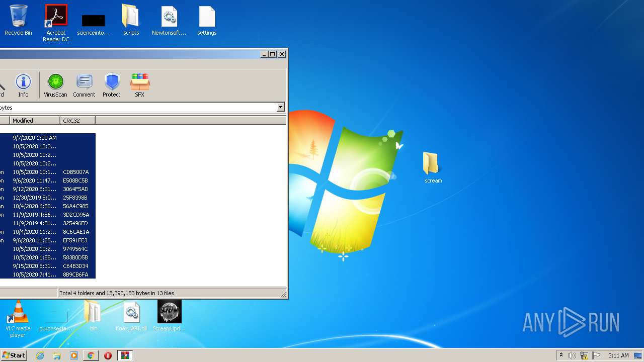This screenshot has height=362, width=644.
Task: Open Action Center flag icon
Action: 596,355
